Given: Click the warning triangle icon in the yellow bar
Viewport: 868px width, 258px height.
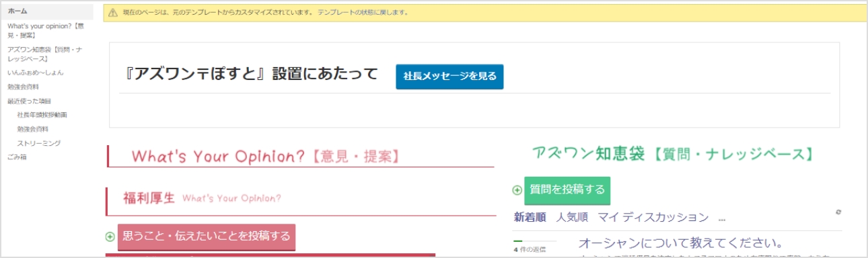Looking at the screenshot, I should point(113,12).
